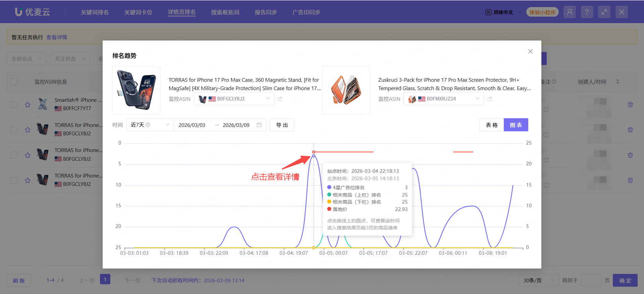Click the help icon next to 近7天

coord(148,125)
